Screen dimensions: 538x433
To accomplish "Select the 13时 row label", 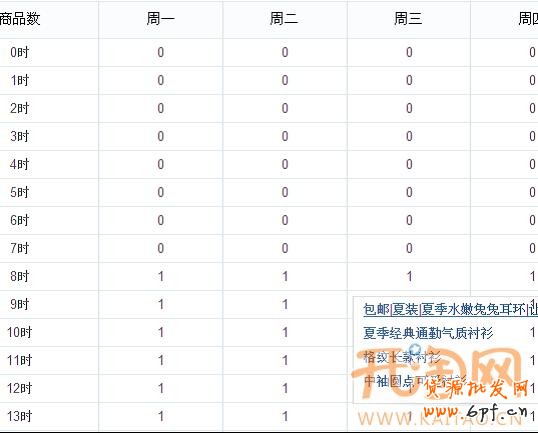I will pos(20,416).
